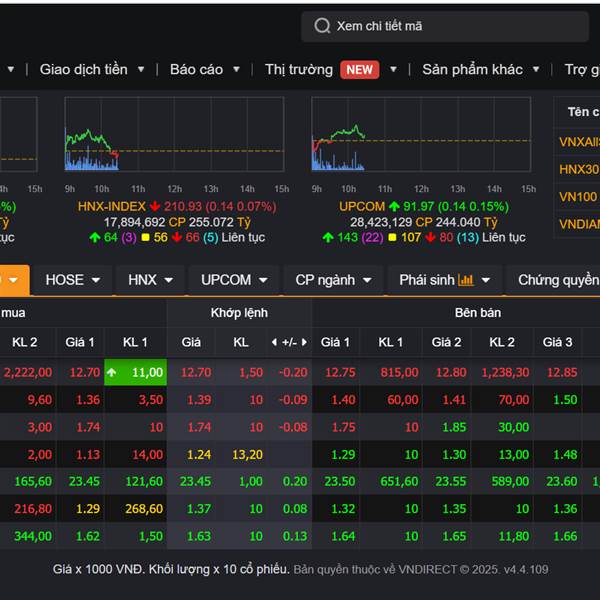Click right arrow beside +/- column
The image size is (600, 600).
(x=303, y=342)
